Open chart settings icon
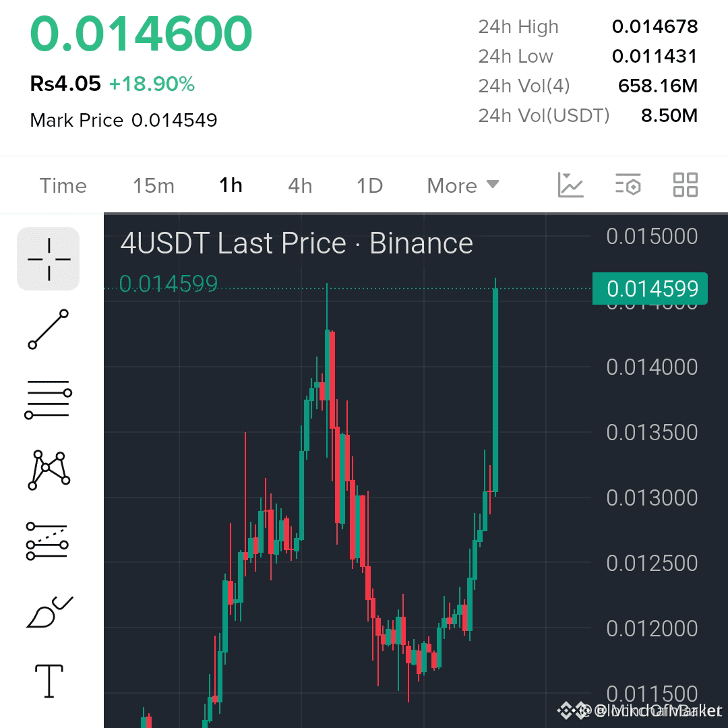This screenshot has width=728, height=728. [628, 185]
